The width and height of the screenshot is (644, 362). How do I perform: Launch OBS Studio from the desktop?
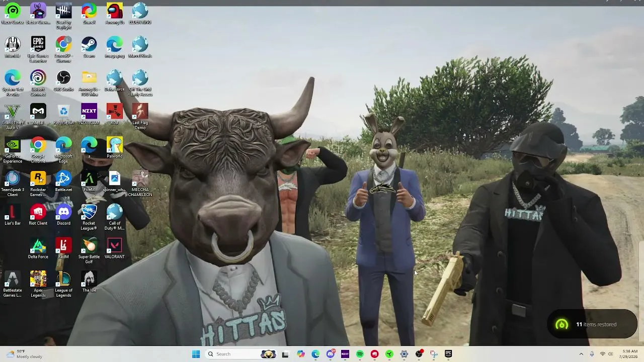click(63, 81)
